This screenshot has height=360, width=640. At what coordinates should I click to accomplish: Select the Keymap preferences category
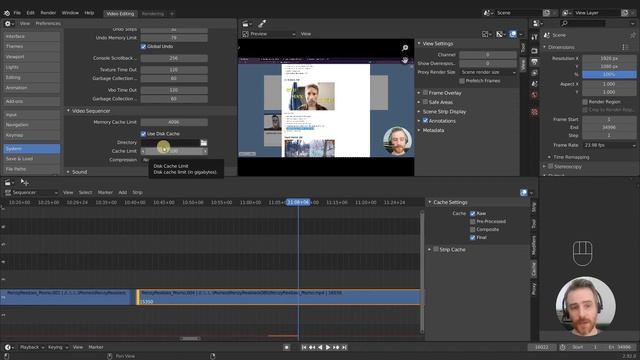(32, 135)
